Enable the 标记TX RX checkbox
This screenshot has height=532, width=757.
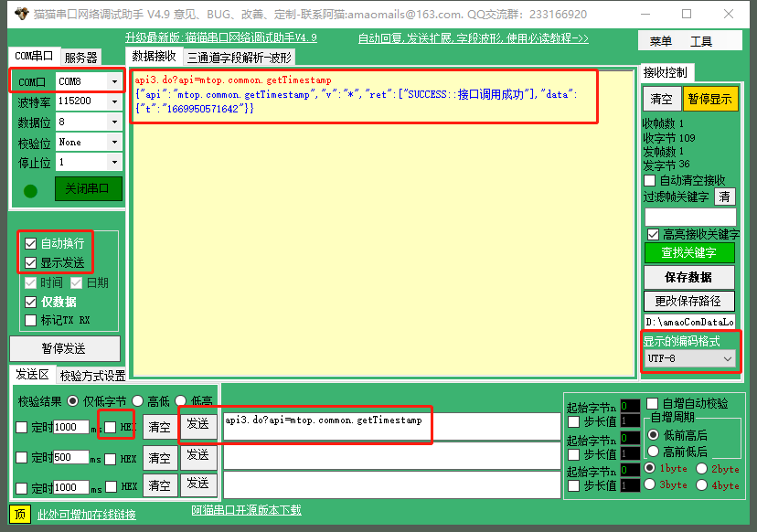tap(30, 320)
